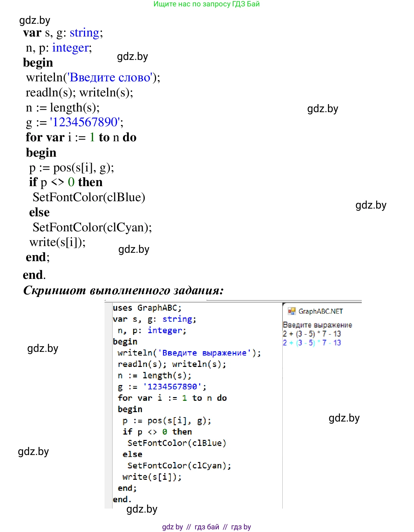Click the 'Введите слово' string in writeln call
Image resolution: width=414 pixels, height=532 pixels.
coord(110,77)
